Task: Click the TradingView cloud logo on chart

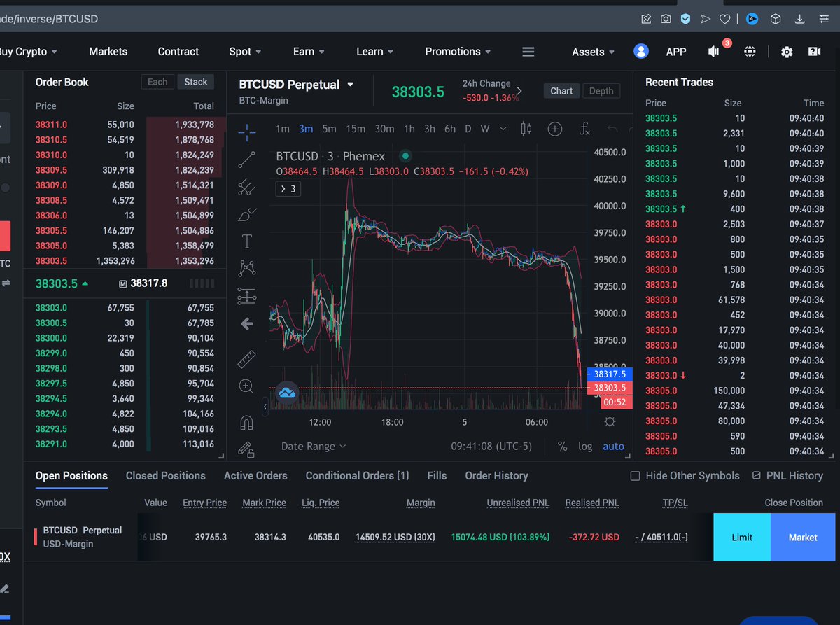Action: 286,393
